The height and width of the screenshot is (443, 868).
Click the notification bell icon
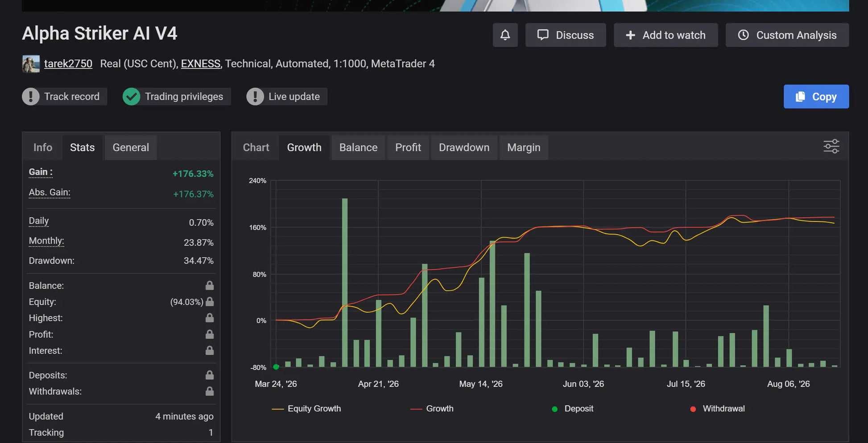[x=505, y=35]
